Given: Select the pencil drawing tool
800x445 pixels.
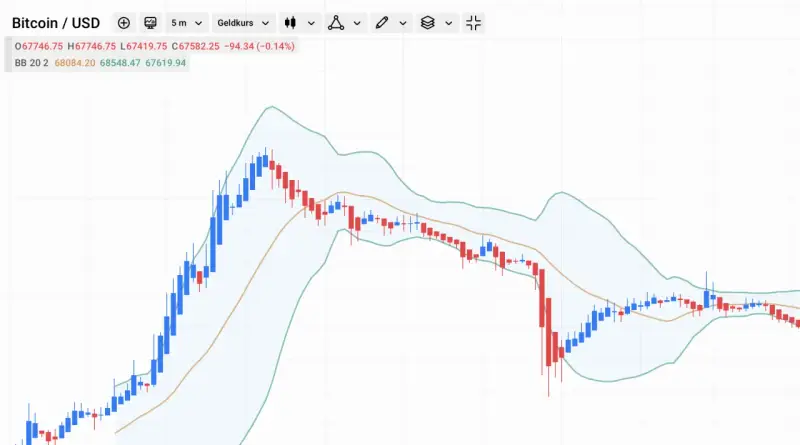Looking at the screenshot, I should pos(382,23).
